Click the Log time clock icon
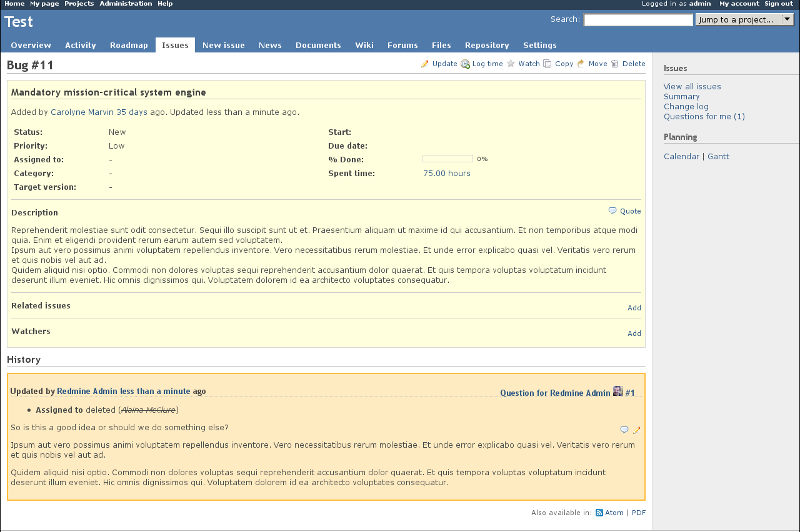The image size is (800, 532). 465,64
